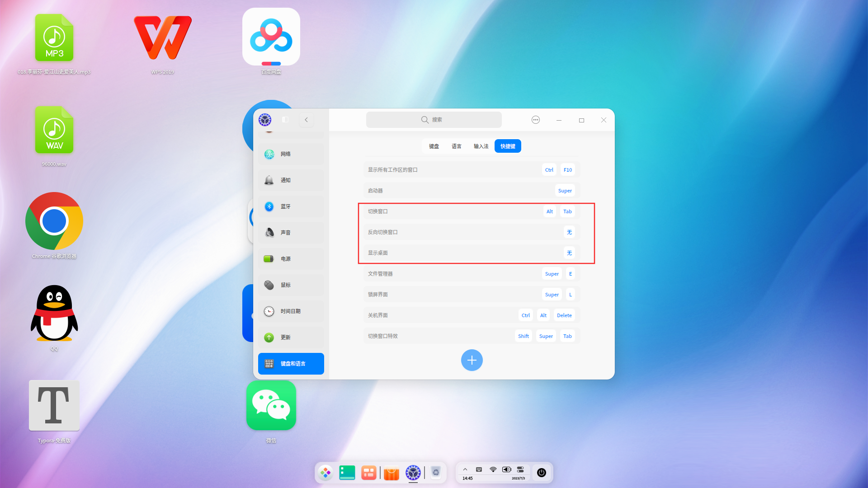Click the battery indicator in system tray
The width and height of the screenshot is (868, 488).
[x=506, y=469]
